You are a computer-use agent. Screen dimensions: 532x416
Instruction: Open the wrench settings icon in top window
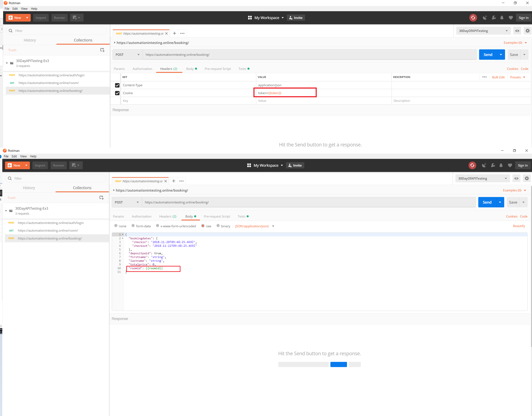click(494, 18)
